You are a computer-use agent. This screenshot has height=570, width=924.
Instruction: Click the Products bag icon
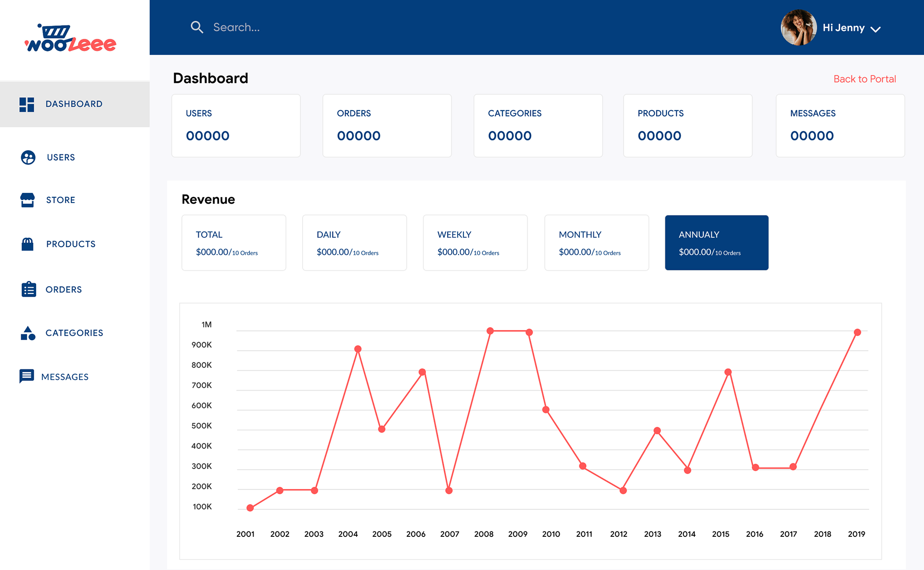(27, 244)
